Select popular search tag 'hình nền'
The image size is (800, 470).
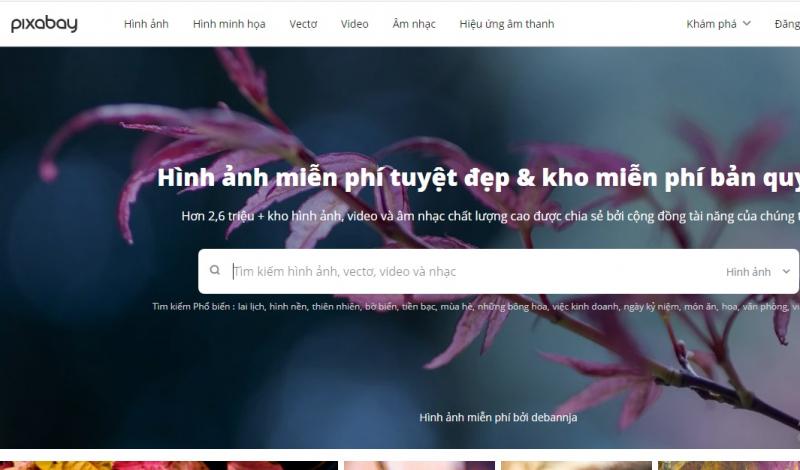[x=288, y=307]
